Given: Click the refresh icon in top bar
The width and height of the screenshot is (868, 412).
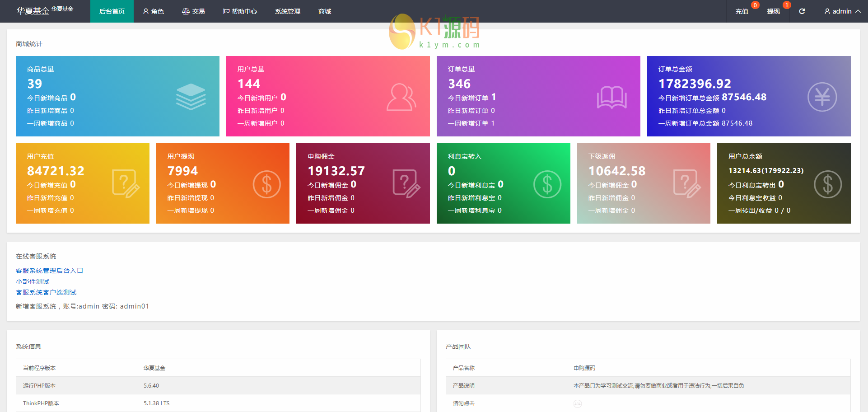Looking at the screenshot, I should (802, 11).
